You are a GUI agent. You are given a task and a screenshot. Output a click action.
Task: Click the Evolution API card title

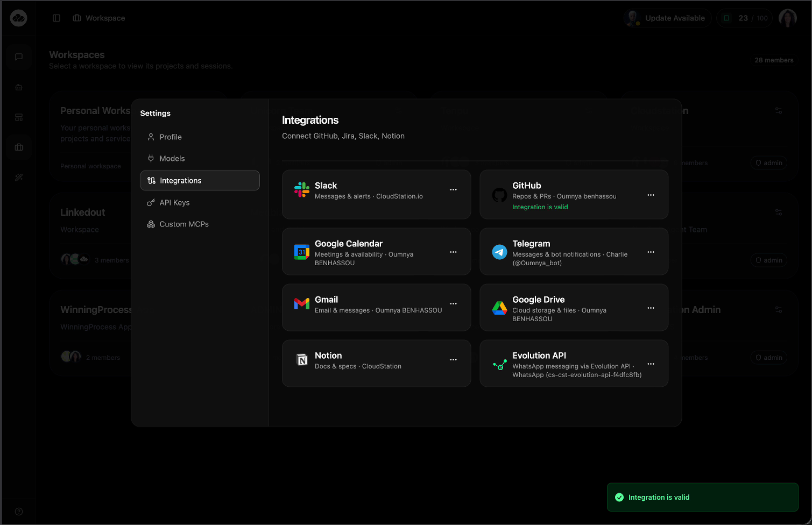click(x=539, y=356)
